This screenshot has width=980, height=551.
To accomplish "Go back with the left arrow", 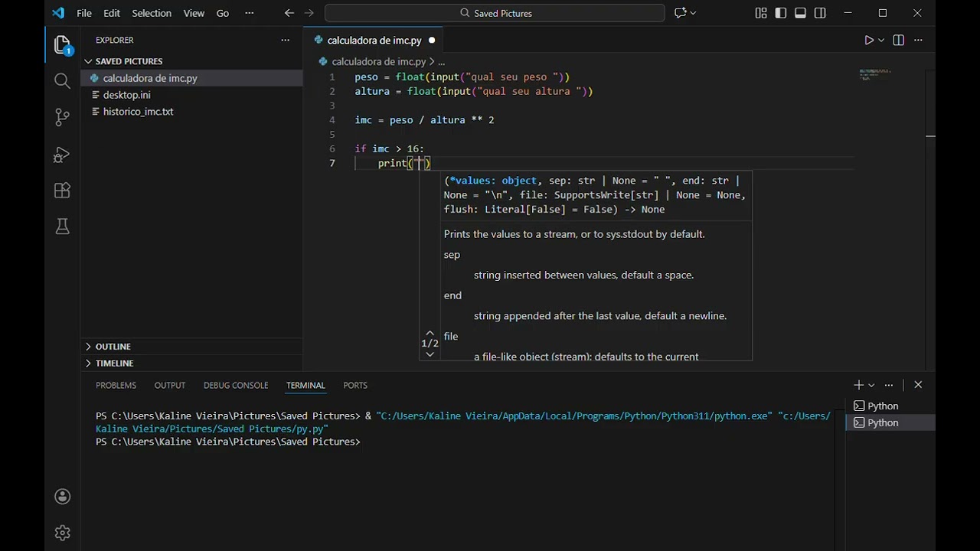I will coord(289,13).
